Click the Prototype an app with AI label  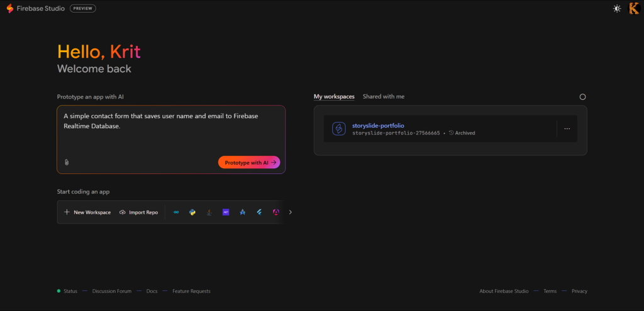(91, 97)
